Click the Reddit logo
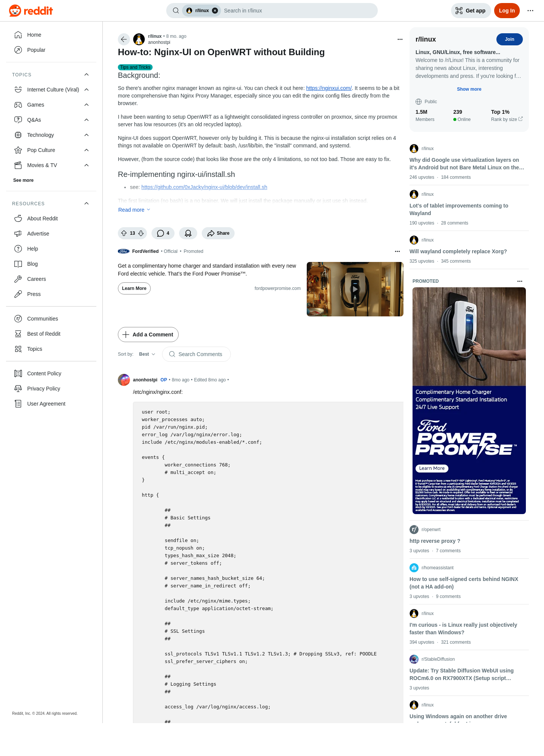544x756 pixels. [x=31, y=11]
